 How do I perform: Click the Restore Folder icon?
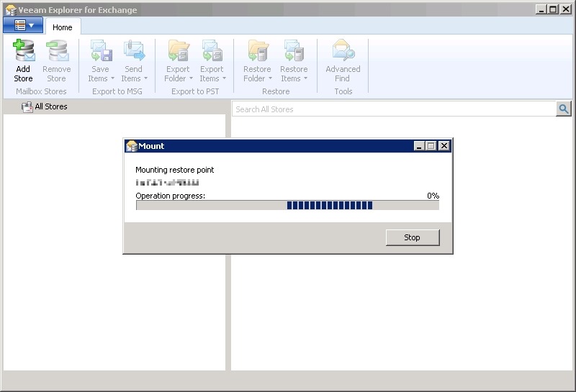258,50
